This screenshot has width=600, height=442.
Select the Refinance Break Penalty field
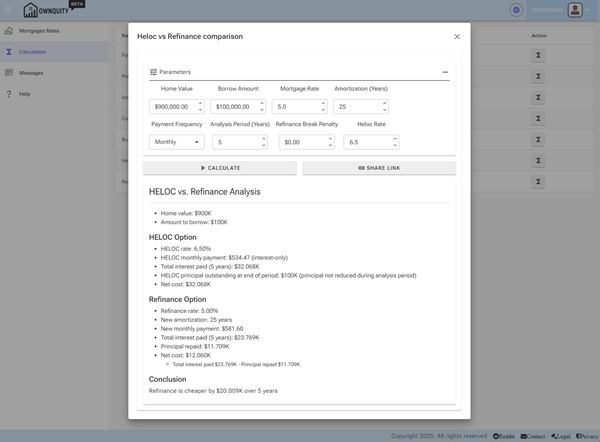(x=300, y=142)
